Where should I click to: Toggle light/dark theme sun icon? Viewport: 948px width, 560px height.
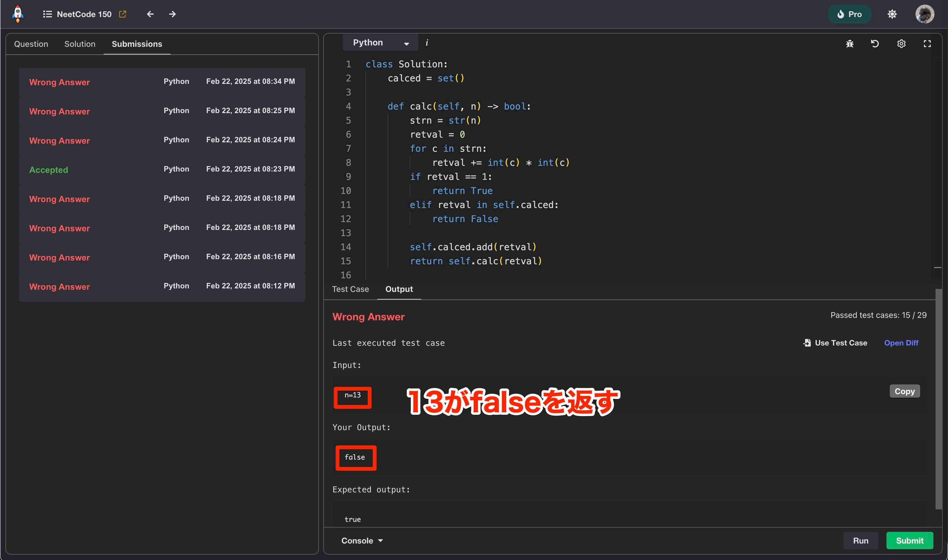tap(892, 14)
